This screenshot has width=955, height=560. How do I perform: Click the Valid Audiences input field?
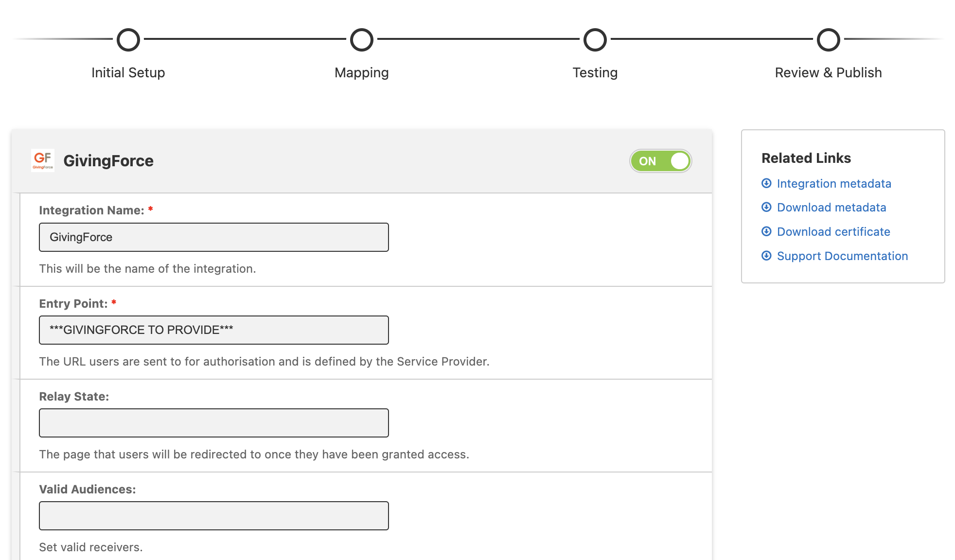tap(214, 516)
